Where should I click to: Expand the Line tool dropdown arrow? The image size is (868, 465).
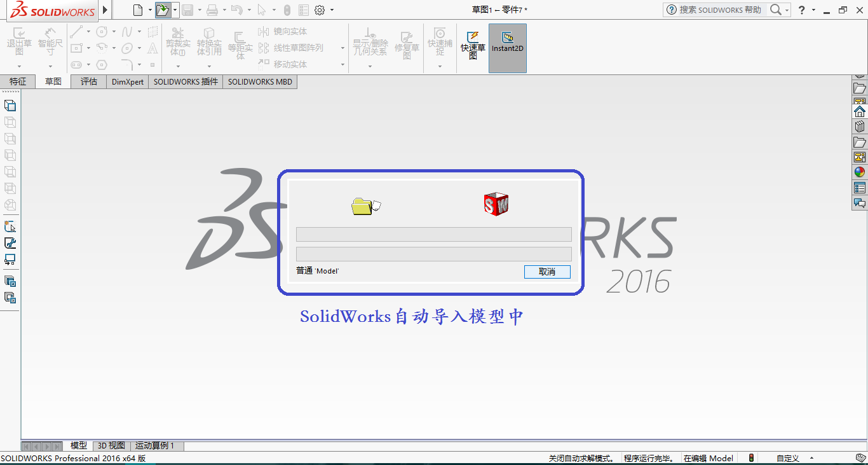click(89, 31)
